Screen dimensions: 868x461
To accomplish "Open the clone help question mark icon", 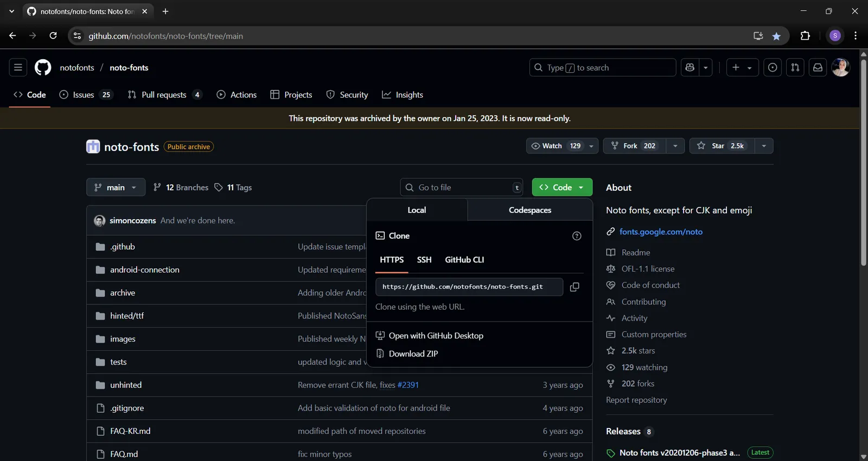I will [577, 236].
